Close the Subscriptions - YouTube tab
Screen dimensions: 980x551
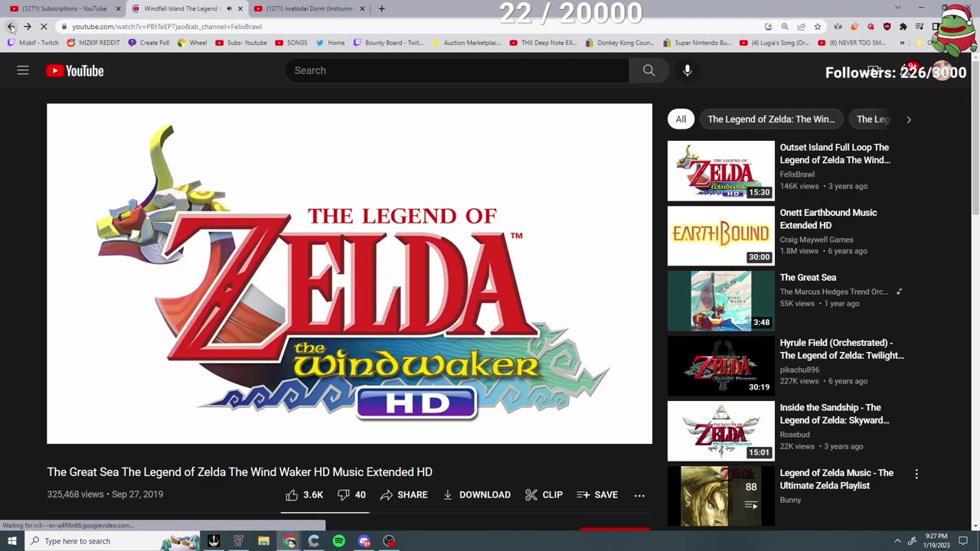point(119,9)
